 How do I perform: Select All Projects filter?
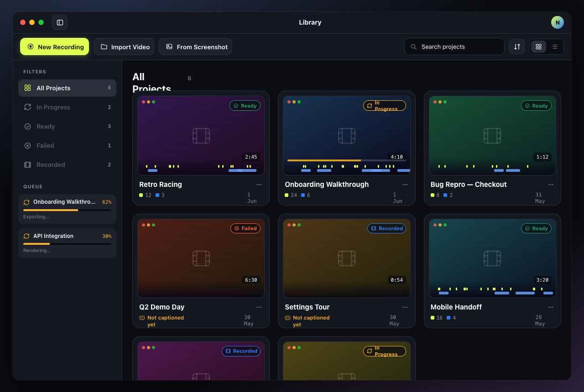click(67, 88)
